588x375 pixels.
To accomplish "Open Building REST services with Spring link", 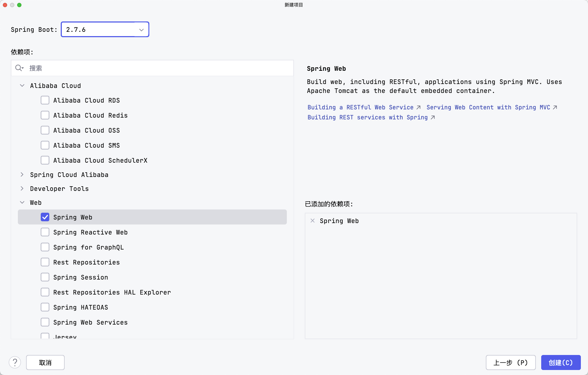I will [371, 117].
